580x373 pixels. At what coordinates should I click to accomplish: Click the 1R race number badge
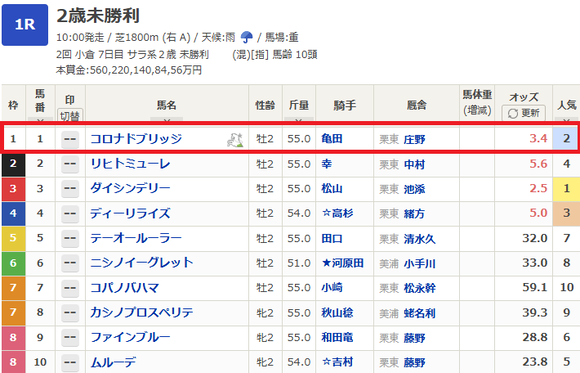tap(25, 25)
